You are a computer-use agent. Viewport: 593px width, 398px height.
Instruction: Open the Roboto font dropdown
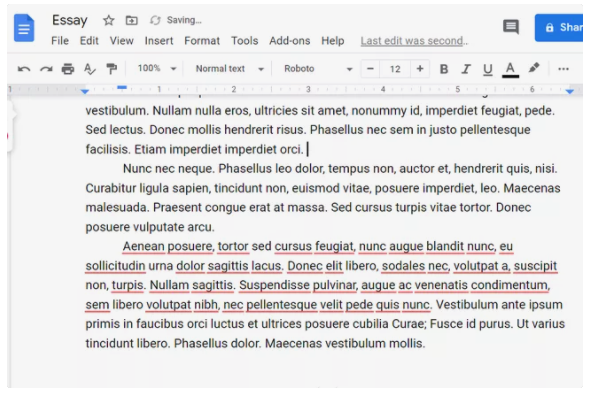(318, 69)
